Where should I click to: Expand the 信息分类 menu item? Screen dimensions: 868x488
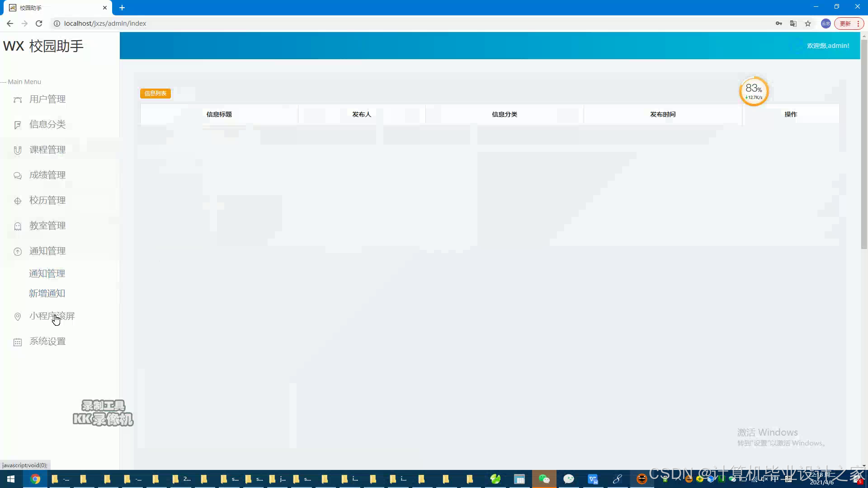click(x=47, y=125)
